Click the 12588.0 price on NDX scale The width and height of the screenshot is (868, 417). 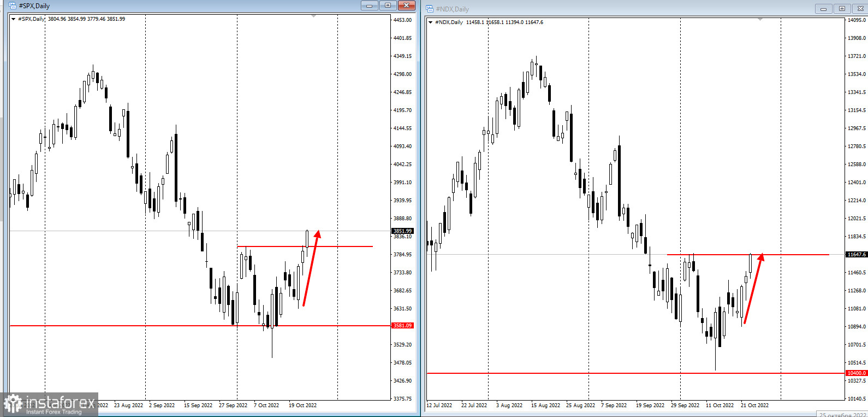click(x=857, y=165)
